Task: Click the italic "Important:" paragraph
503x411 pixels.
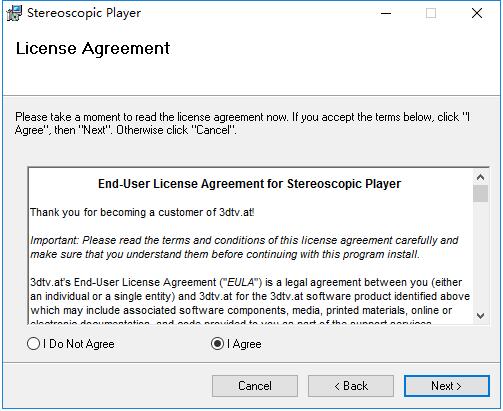Action: (x=244, y=247)
